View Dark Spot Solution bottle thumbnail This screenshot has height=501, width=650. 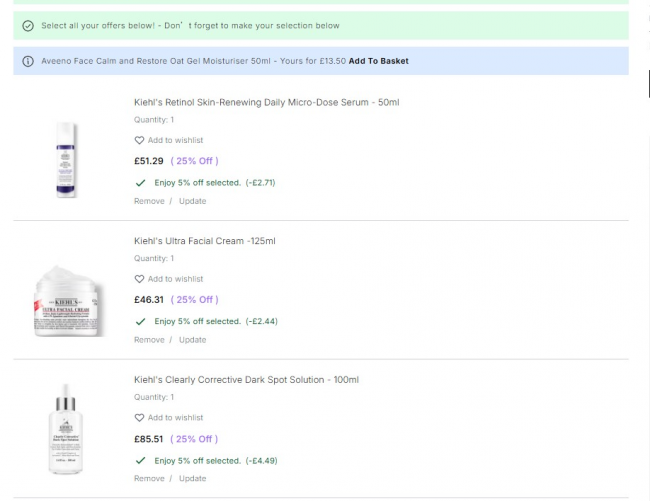66,428
